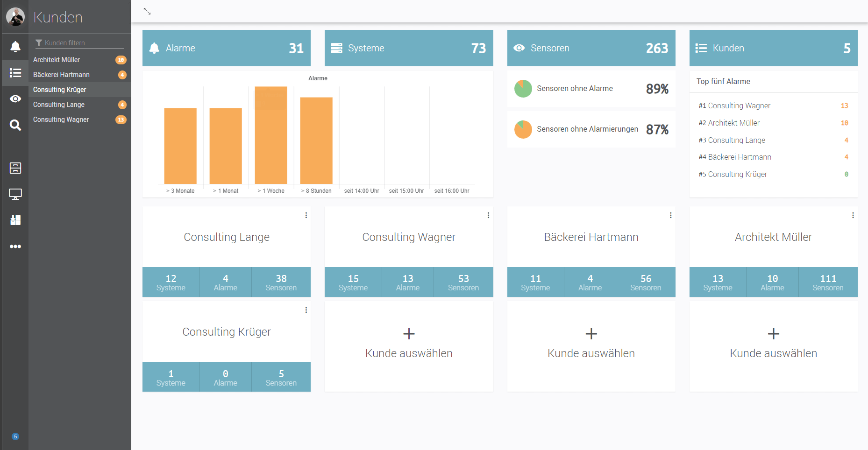868x450 pixels.
Task: Open the alarm bell icon in sidebar
Action: pos(15,47)
